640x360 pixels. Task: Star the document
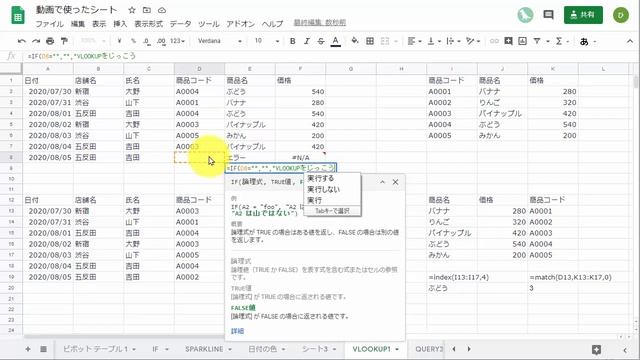[131, 10]
